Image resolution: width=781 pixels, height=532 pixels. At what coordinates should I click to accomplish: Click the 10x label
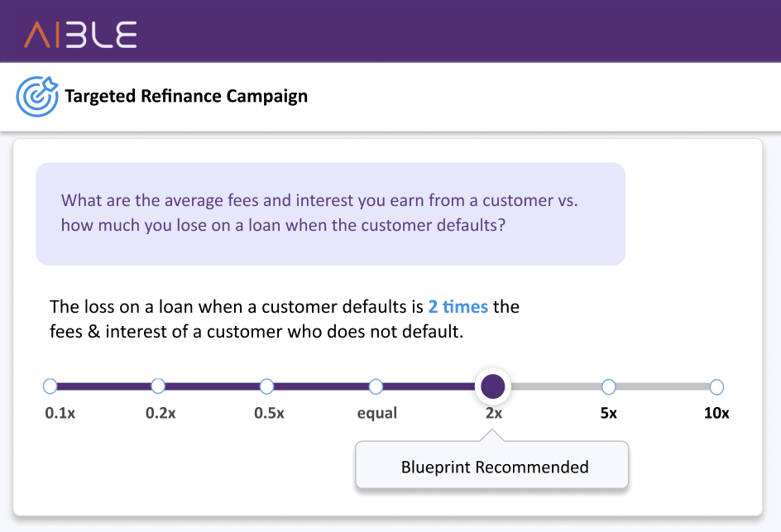point(716,413)
